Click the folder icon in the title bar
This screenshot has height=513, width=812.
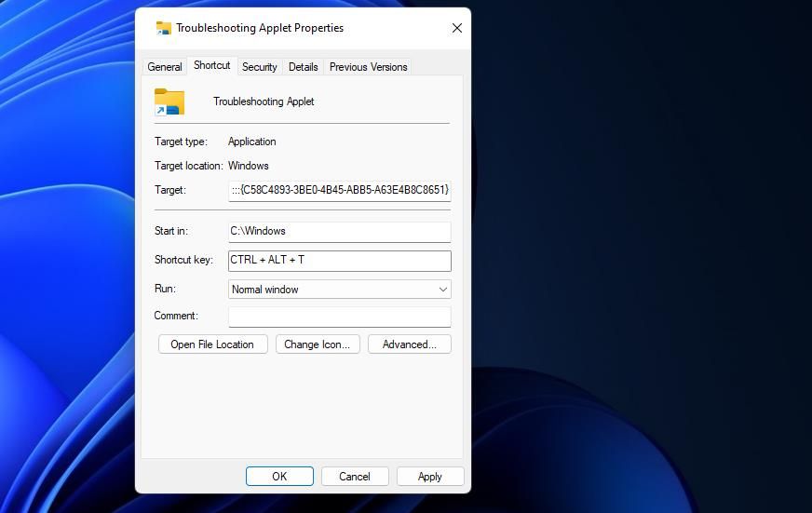[164, 28]
